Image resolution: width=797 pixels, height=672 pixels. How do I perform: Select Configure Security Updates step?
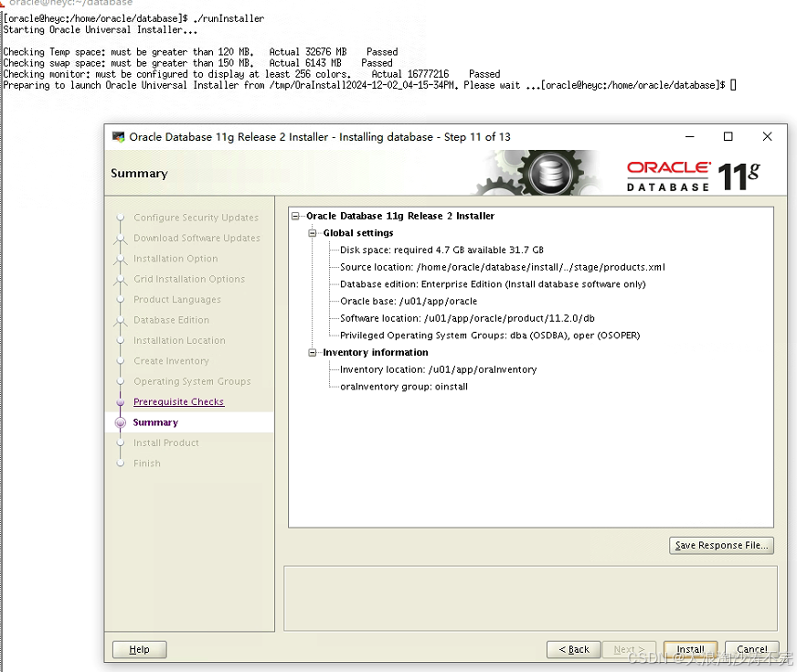(x=196, y=217)
